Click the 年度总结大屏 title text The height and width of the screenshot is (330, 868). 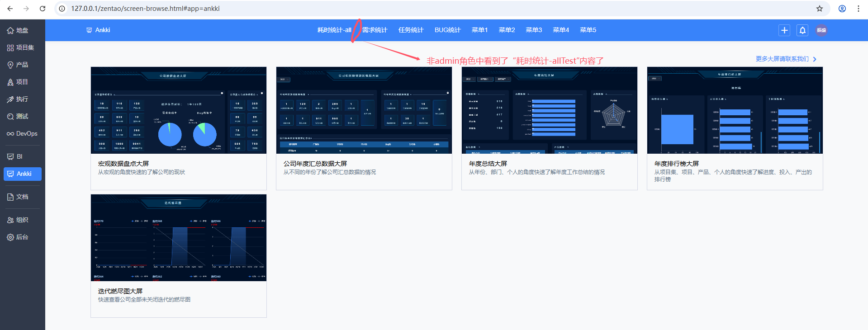point(488,164)
